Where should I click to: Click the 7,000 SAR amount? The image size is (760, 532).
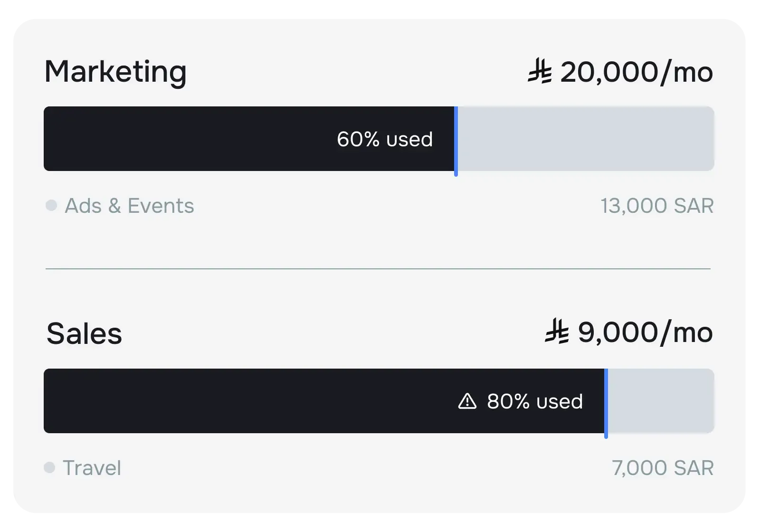663,468
